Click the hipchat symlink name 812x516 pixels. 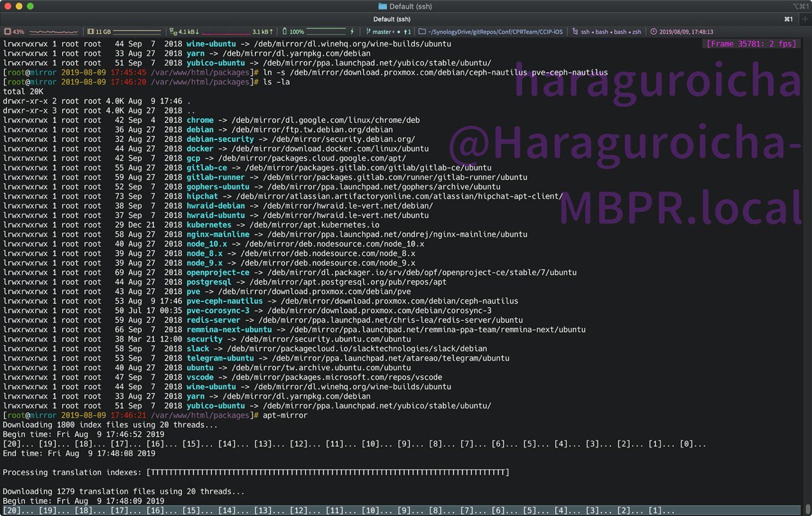[x=202, y=196]
